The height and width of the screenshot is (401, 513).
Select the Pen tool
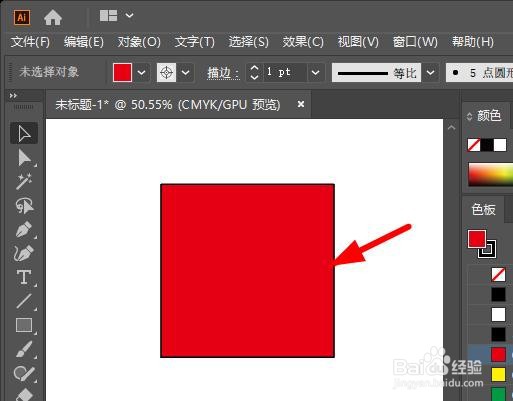pos(24,229)
